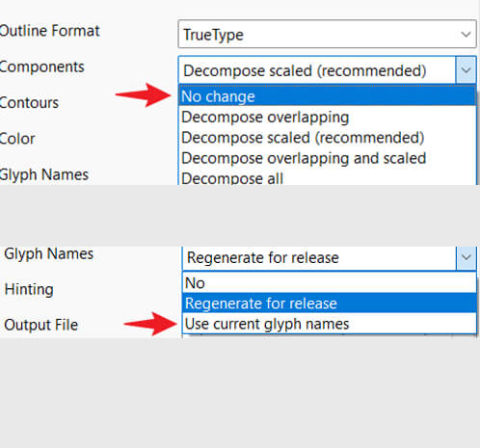Choose the Decompose all option
480x448 pixels.
click(x=328, y=177)
